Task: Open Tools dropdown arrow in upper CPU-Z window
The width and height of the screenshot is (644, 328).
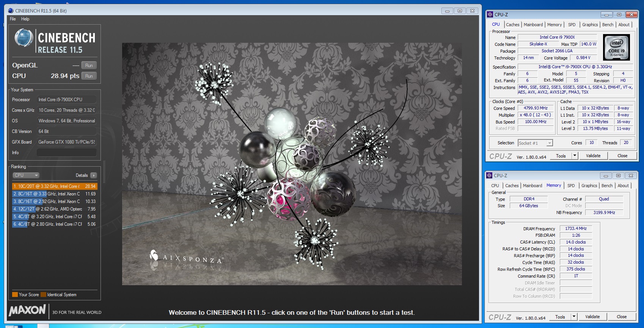Action: pyautogui.click(x=575, y=156)
